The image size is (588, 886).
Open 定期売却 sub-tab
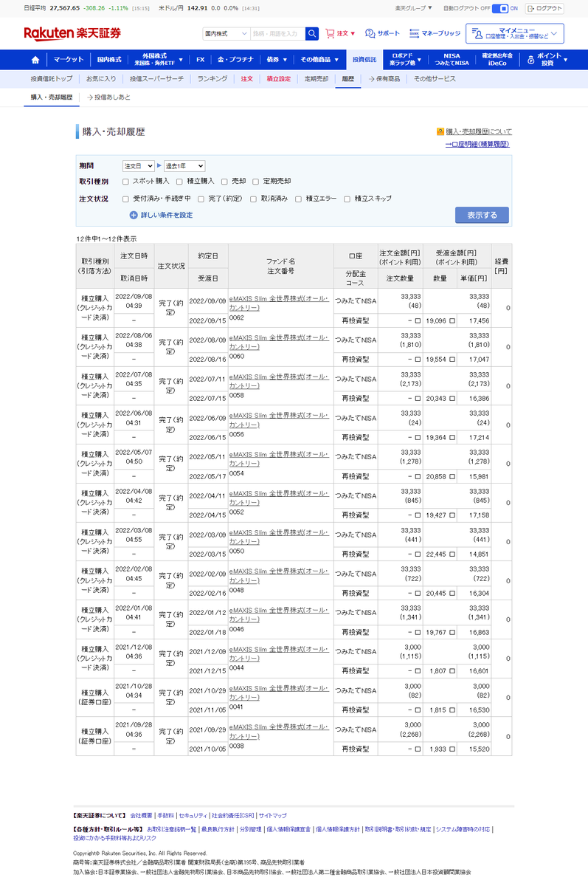pyautogui.click(x=317, y=79)
